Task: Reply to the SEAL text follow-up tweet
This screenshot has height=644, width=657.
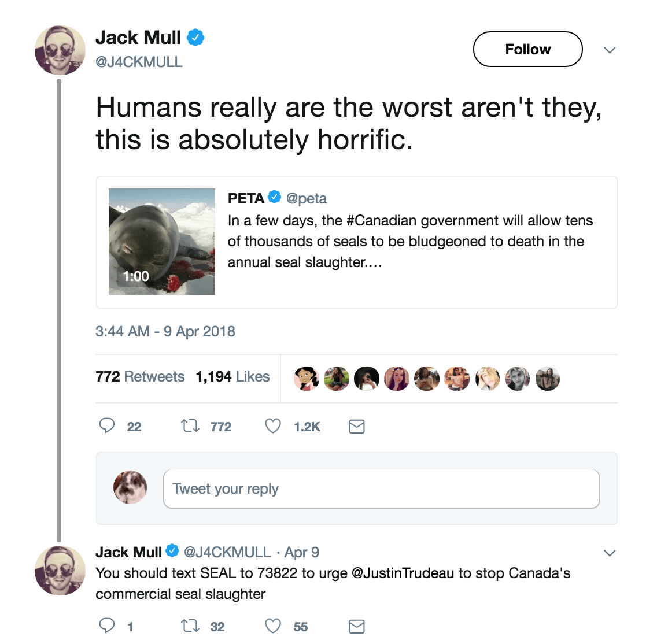Action: (x=107, y=626)
